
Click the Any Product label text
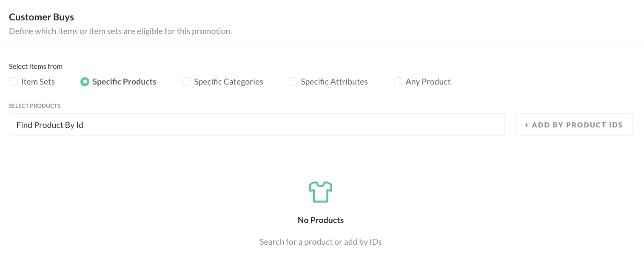point(428,82)
